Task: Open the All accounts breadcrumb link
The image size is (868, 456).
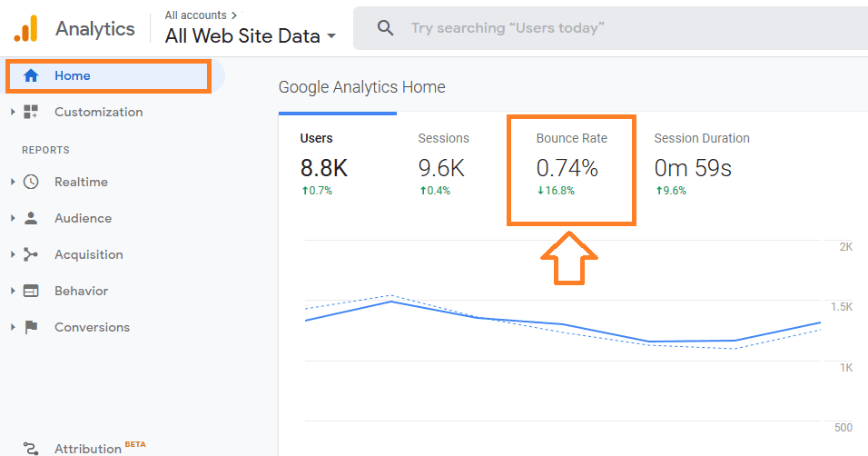Action: pos(195,15)
